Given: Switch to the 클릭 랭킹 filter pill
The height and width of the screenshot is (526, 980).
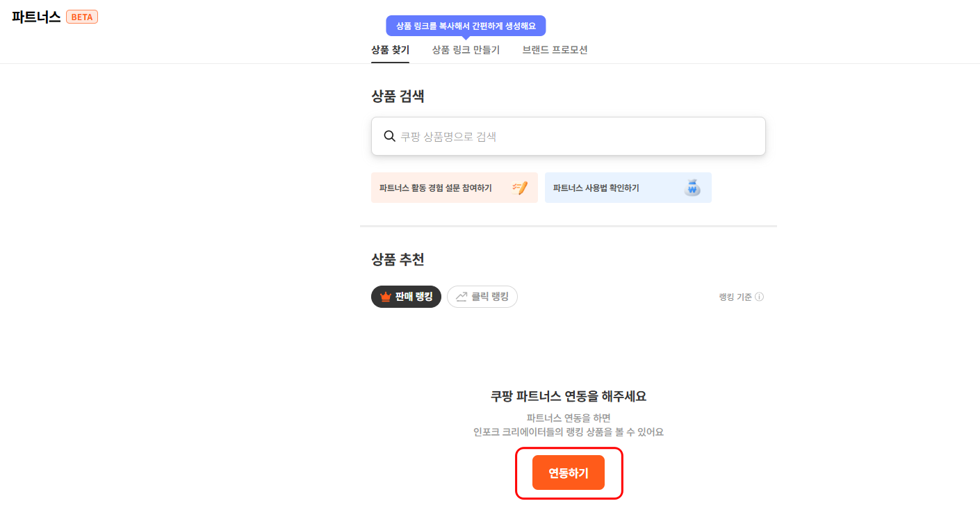Looking at the screenshot, I should point(482,297).
